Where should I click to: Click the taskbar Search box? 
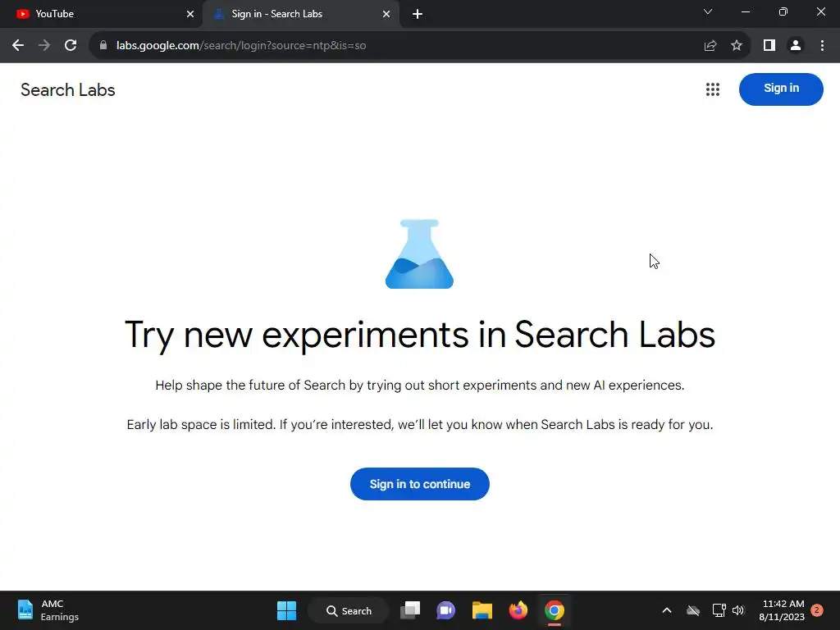click(x=349, y=610)
